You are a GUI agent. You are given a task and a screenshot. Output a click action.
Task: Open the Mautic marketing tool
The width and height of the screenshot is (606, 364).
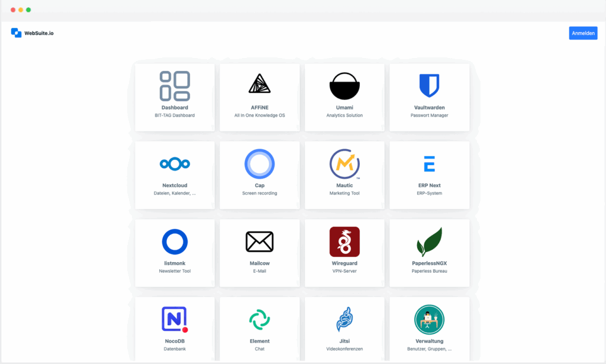coord(344,175)
